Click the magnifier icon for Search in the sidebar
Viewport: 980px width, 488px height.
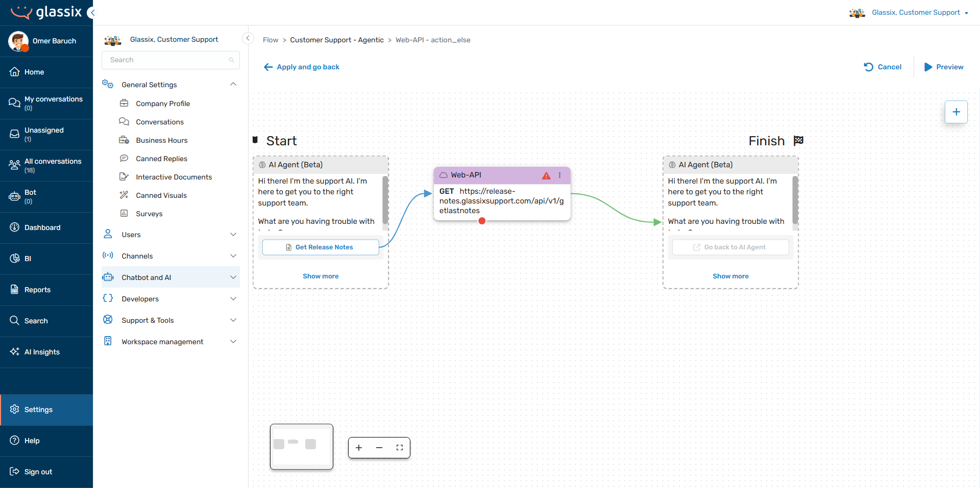[15, 321]
